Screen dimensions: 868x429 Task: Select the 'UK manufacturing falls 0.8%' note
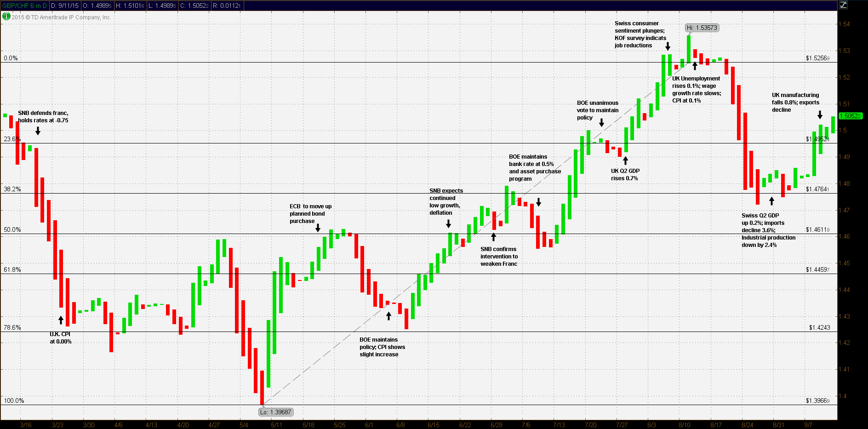point(795,102)
